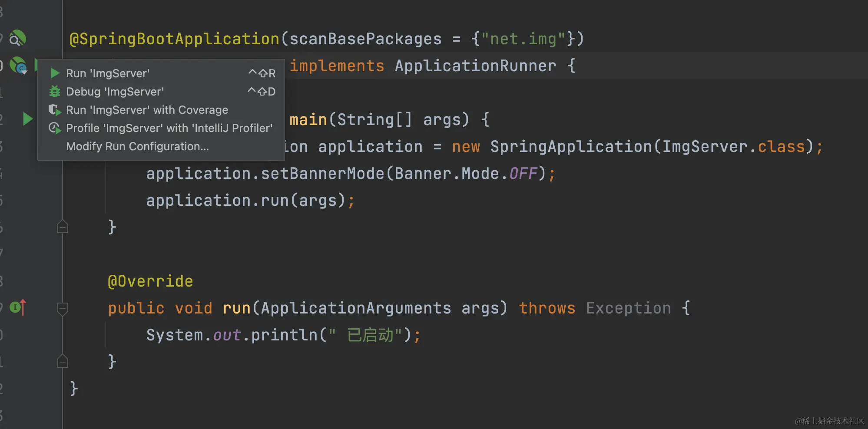Click the Spring class gutter icon on the ApplicationRunner line
Image resolution: width=868 pixels, height=429 pixels.
click(18, 66)
